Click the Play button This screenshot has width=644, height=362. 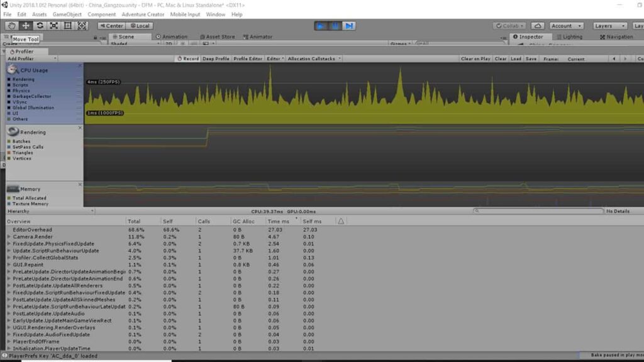click(x=321, y=26)
